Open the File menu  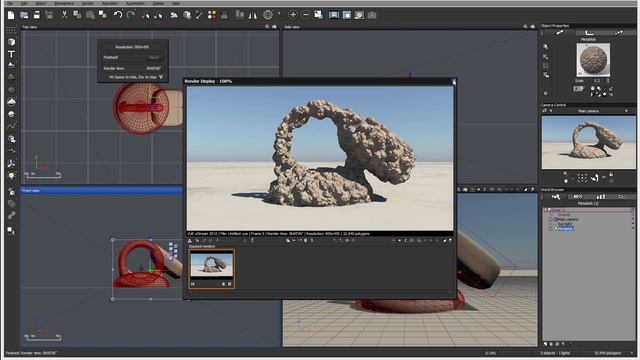pyautogui.click(x=10, y=3)
